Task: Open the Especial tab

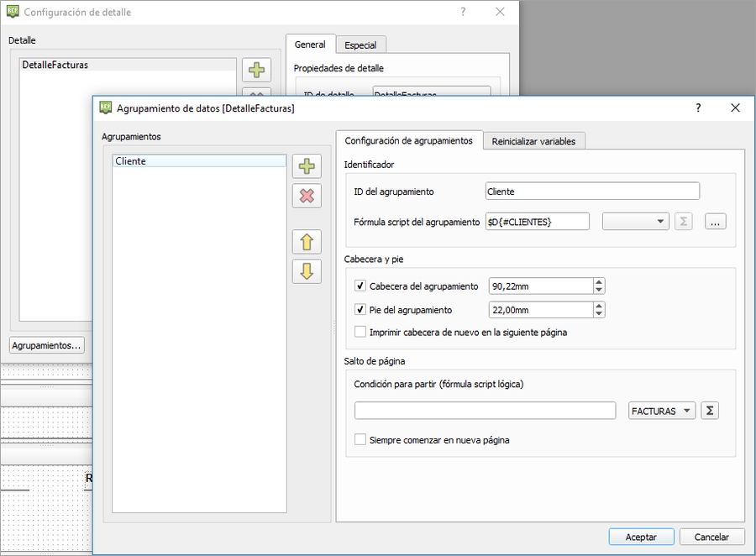Action: 360,45
